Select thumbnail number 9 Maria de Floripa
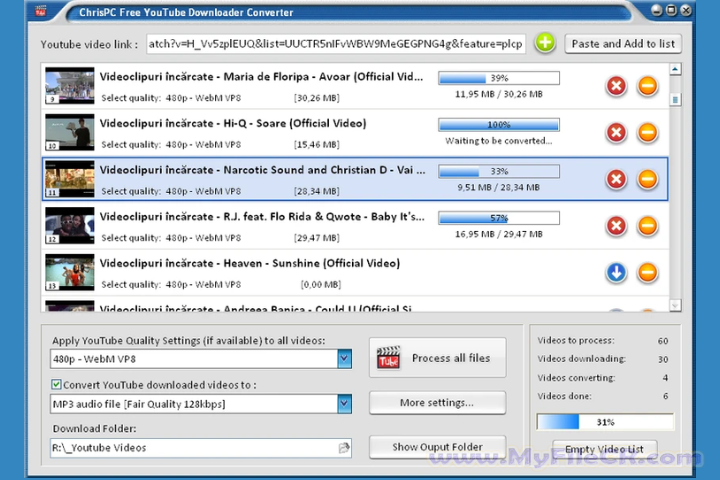720x480 pixels. pyautogui.click(x=70, y=85)
